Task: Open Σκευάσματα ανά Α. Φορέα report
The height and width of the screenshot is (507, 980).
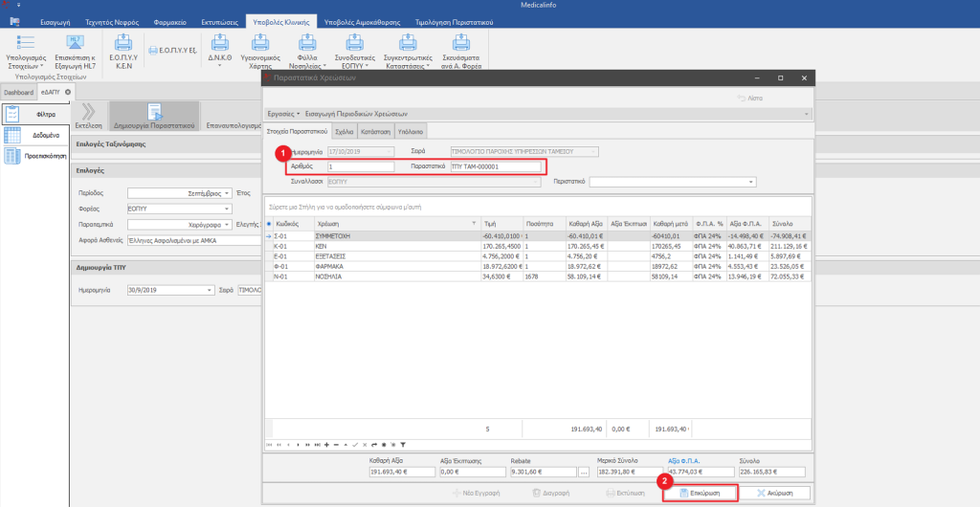Action: tap(462, 43)
